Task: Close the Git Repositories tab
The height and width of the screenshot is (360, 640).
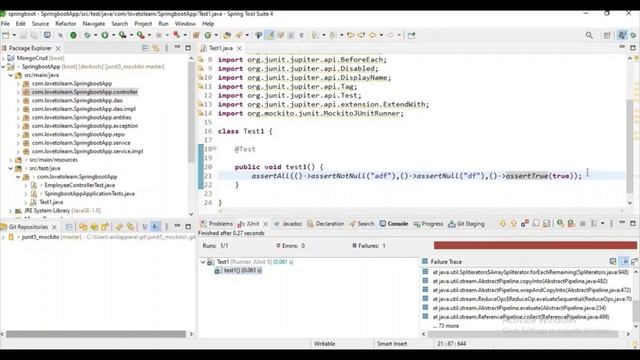Action: [x=54, y=227]
